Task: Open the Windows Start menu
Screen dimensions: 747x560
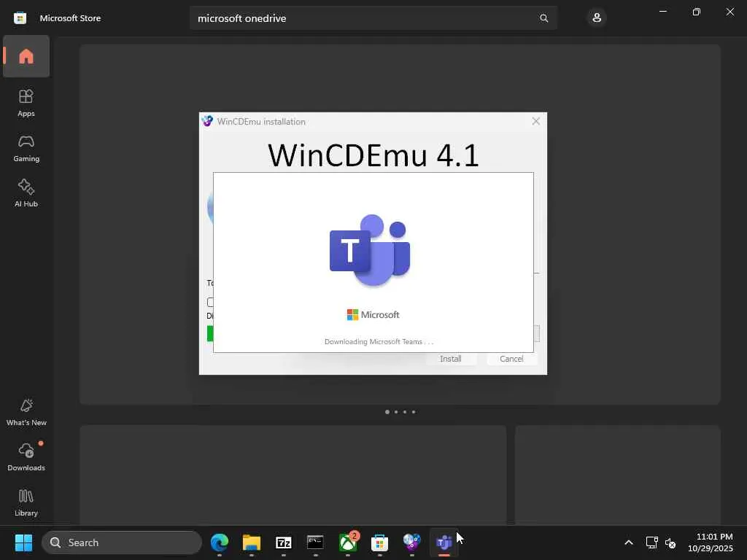Action: pos(23,542)
